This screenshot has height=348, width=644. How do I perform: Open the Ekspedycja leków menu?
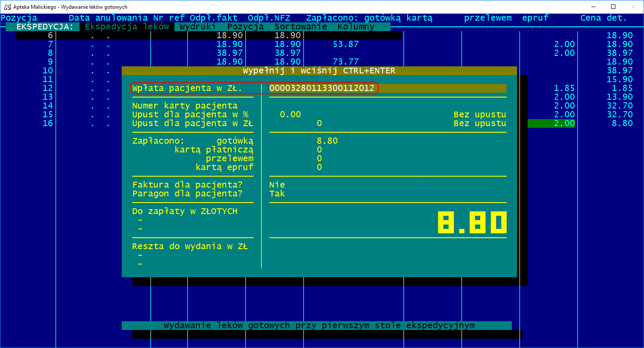point(127,27)
